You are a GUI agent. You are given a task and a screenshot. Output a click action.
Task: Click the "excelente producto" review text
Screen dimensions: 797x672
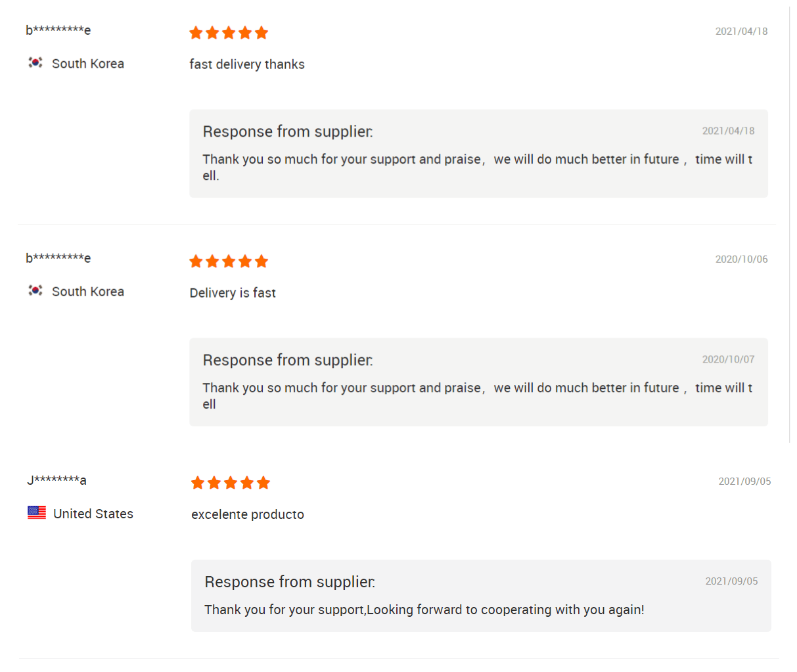click(248, 514)
